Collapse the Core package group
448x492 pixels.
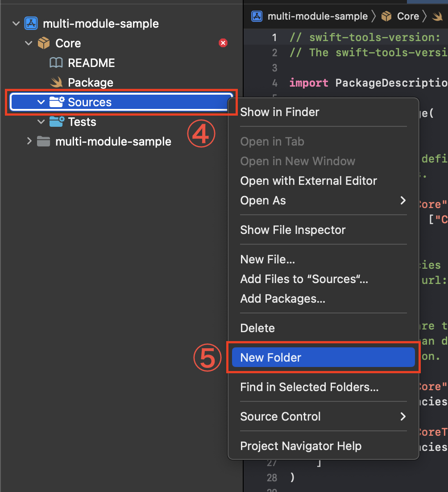pyautogui.click(x=29, y=43)
